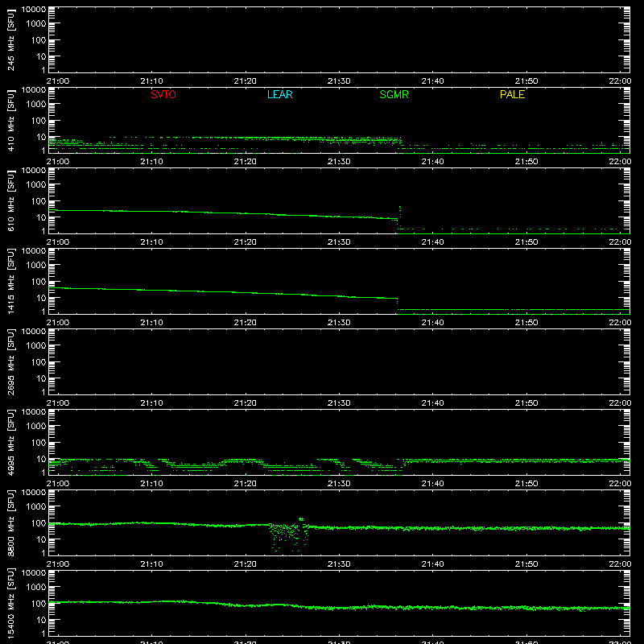Viewport: 644px width, 644px height.
Task: Select the 8800 MHz [SFU] axis label
Action: [10, 522]
